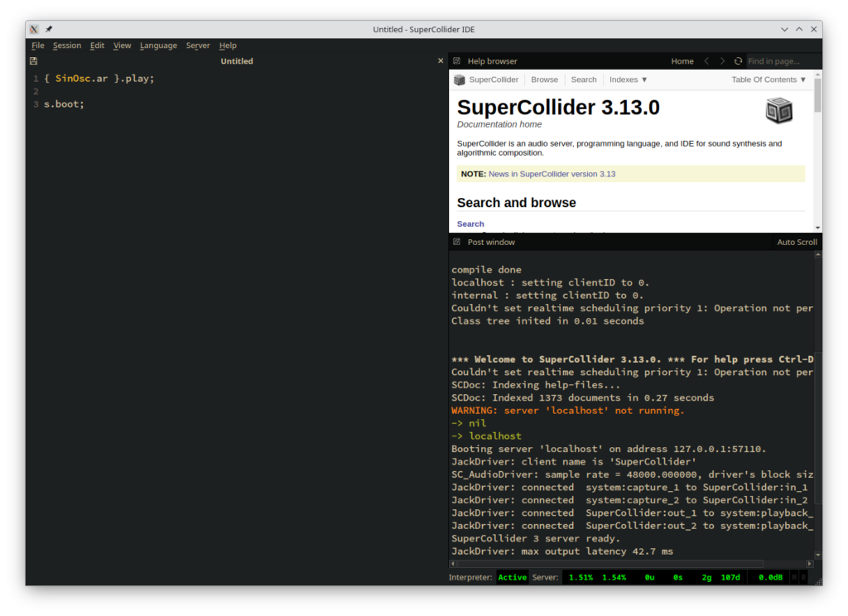Close the Untitled document tab
This screenshot has height=616, width=848.
click(441, 61)
